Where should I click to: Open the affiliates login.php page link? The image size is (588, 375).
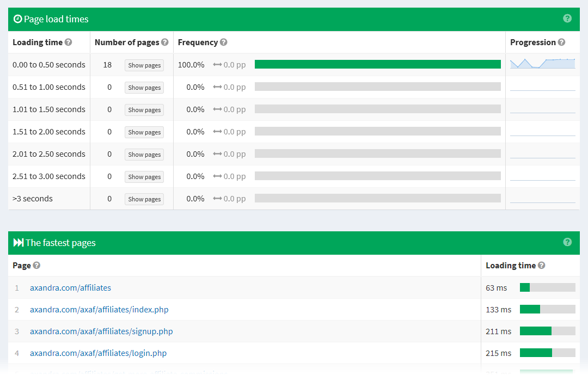pos(98,353)
